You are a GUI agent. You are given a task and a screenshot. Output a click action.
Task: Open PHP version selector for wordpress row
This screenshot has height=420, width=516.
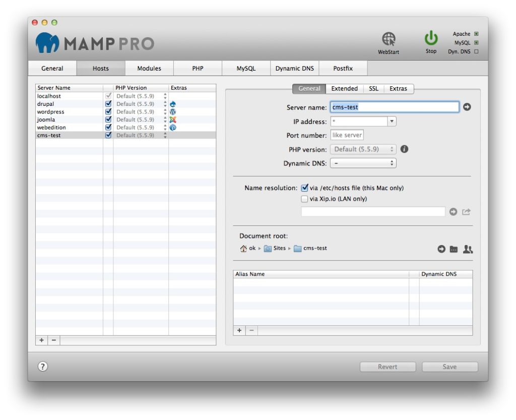point(165,112)
